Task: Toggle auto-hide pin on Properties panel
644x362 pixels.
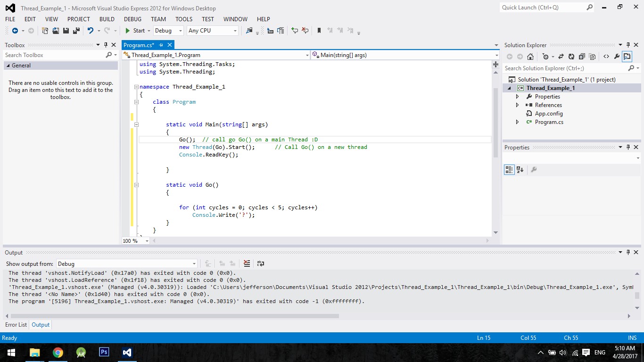Action: pyautogui.click(x=628, y=148)
